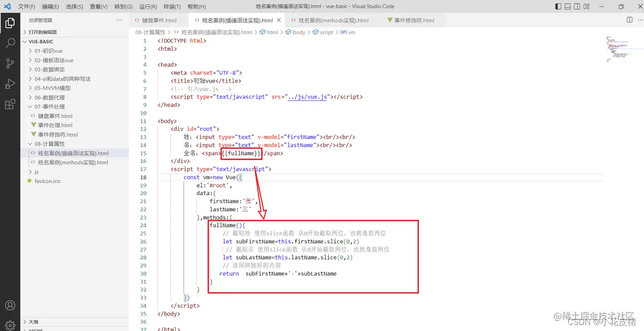Image resolution: width=644 pixels, height=331 pixels.
Task: Open the 运行(R) menu
Action: click(x=148, y=7)
